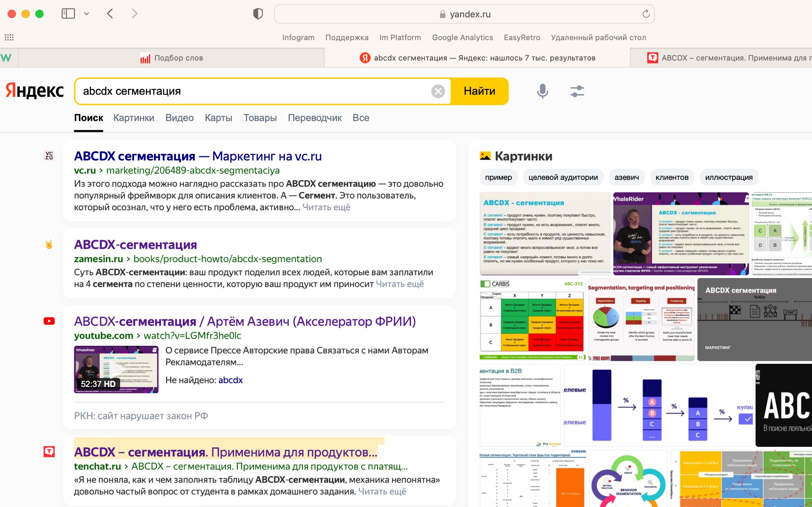812x507 pixels.
Task: Click the abcdx not-found link
Action: click(231, 380)
